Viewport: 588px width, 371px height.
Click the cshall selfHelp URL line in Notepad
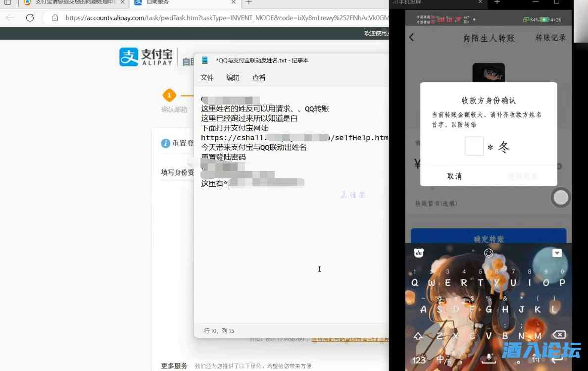coord(295,138)
